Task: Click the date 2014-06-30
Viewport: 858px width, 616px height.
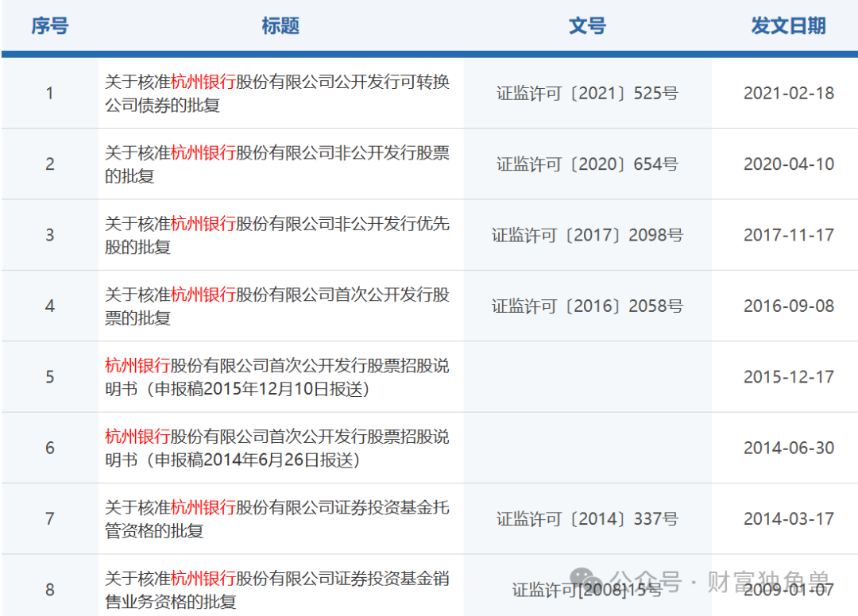Action: point(789,449)
